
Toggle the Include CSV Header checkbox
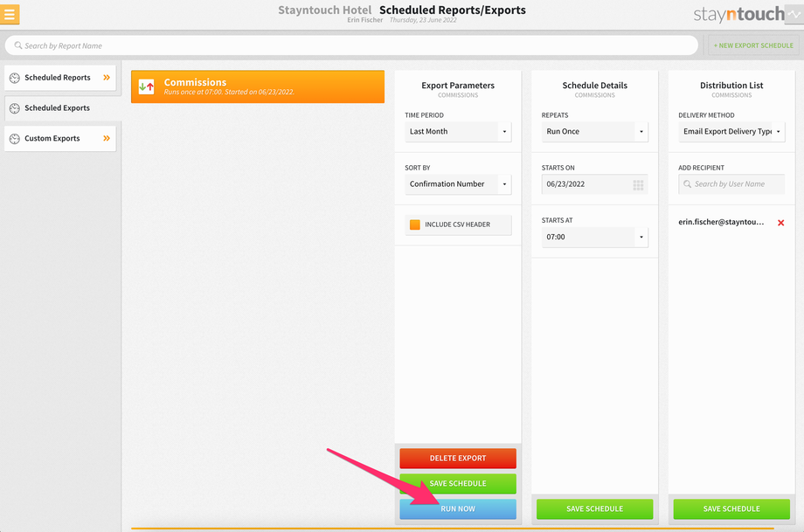pyautogui.click(x=415, y=225)
